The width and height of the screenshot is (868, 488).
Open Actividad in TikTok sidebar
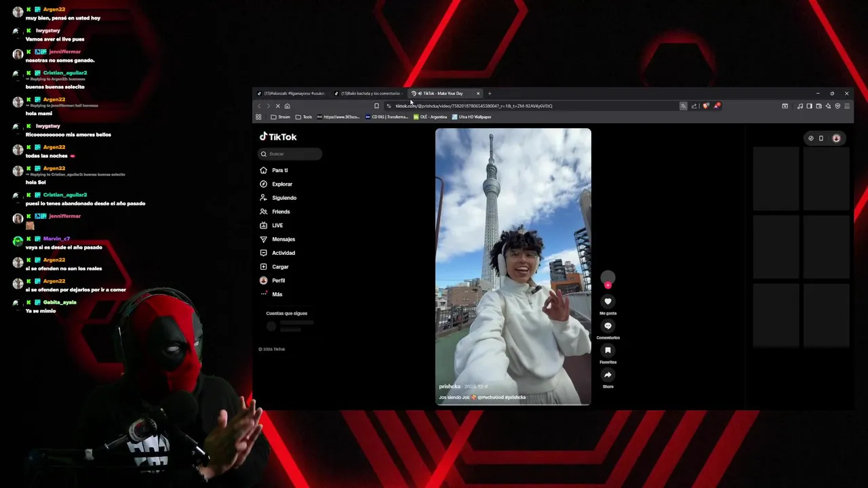(x=277, y=253)
